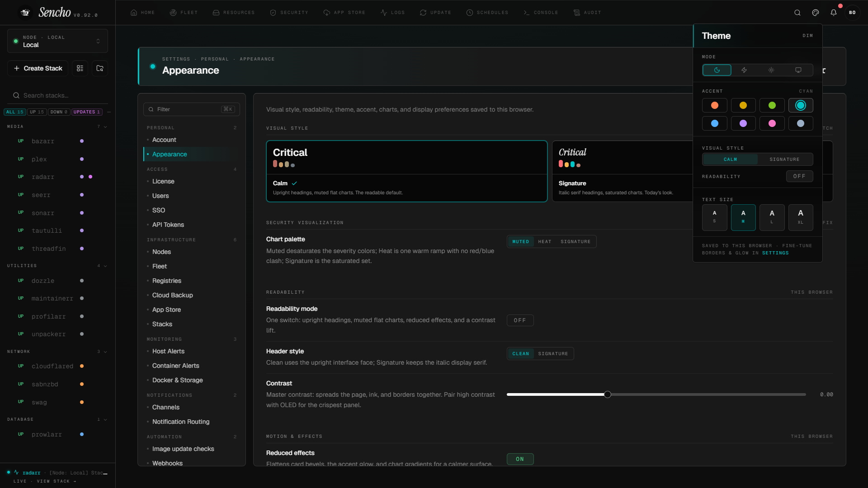
Task: Collapse the Database stack group
Action: [x=105, y=419]
